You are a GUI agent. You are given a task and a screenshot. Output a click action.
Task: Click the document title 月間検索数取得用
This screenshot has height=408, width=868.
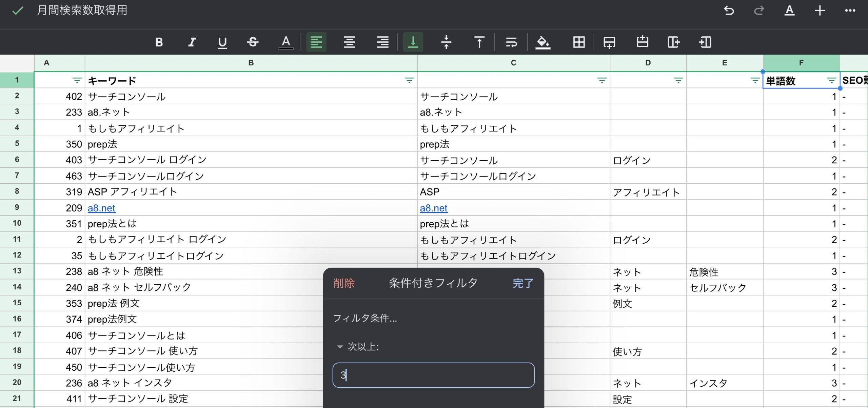pyautogui.click(x=82, y=10)
